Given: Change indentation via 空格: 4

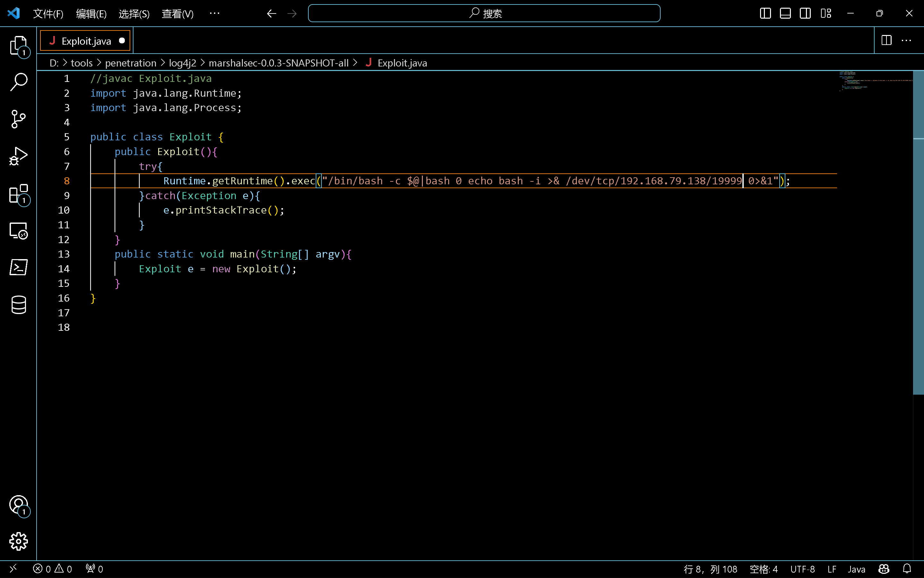Looking at the screenshot, I should click(764, 569).
